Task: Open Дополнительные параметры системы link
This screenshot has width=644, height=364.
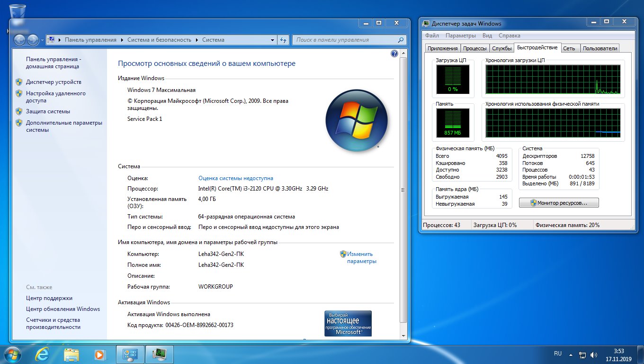Action: click(64, 126)
